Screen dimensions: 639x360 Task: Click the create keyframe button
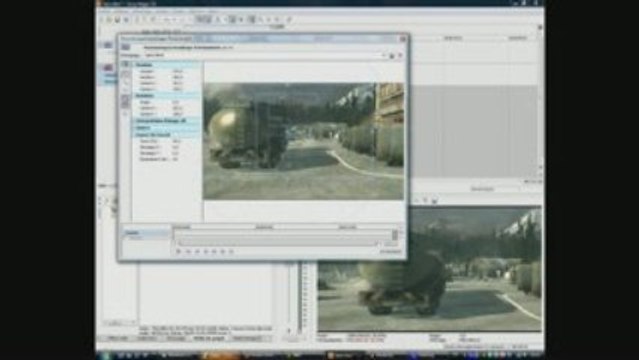223,252
